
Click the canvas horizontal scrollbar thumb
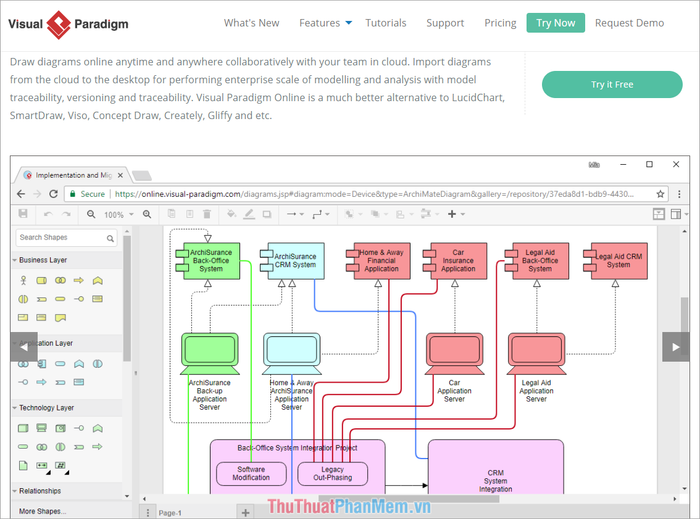pyautogui.click(x=409, y=499)
